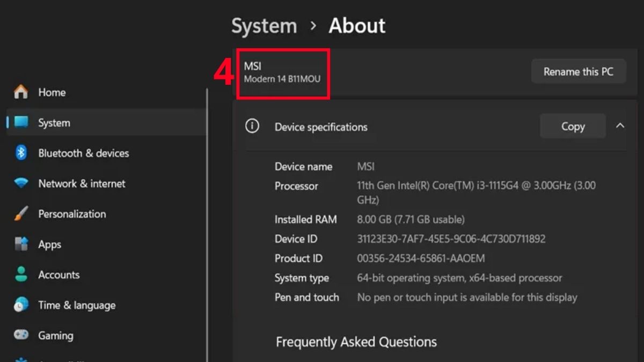
Task: Click the Time & language clock icon
Action: coord(21,305)
